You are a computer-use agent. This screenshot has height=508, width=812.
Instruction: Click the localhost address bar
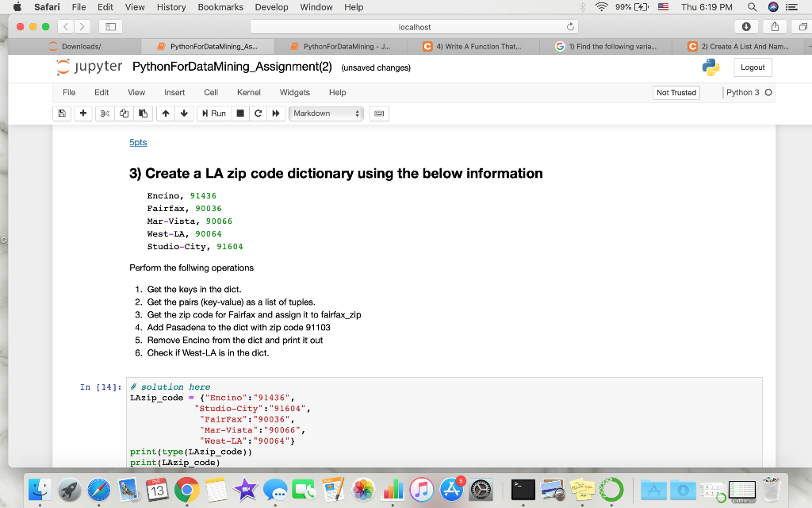tap(415, 27)
